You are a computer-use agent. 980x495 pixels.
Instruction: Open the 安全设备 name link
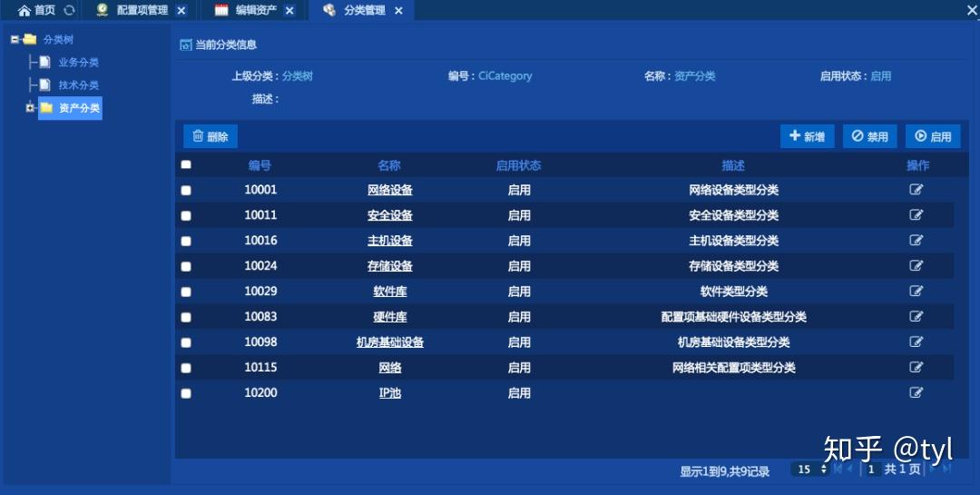(390, 215)
